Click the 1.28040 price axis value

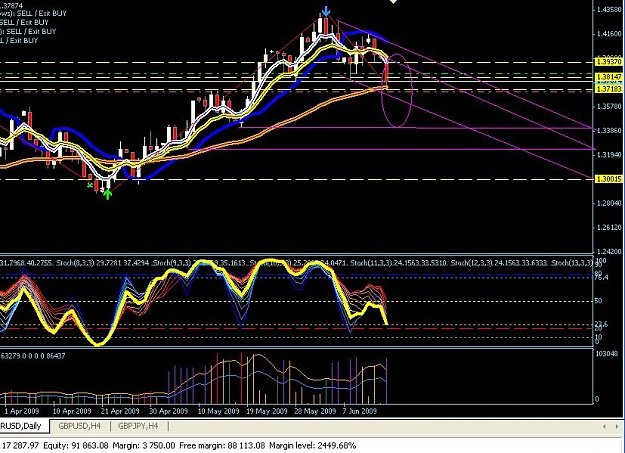610,203
